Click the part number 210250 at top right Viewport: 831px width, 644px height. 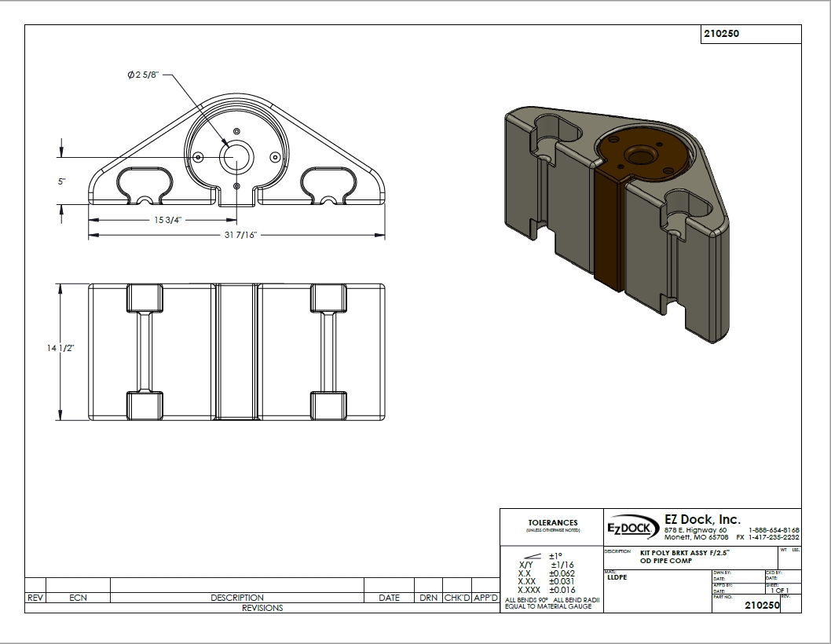(721, 34)
